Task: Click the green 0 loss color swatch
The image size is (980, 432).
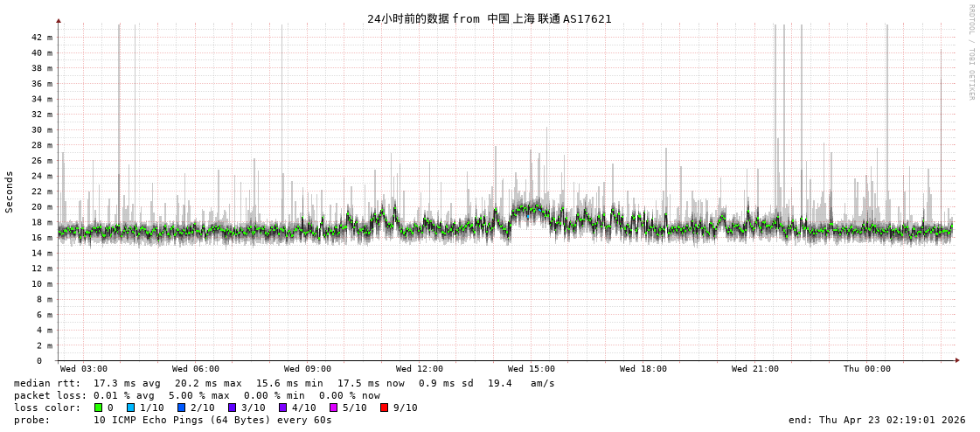Action: tap(99, 408)
